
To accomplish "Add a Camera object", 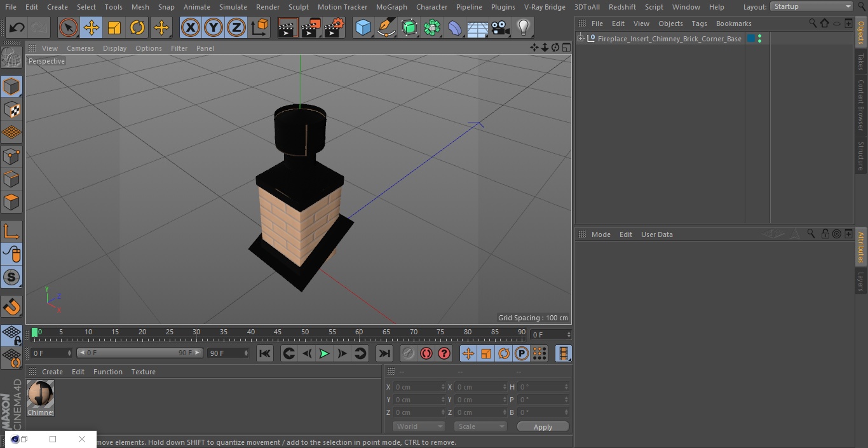I will click(501, 27).
